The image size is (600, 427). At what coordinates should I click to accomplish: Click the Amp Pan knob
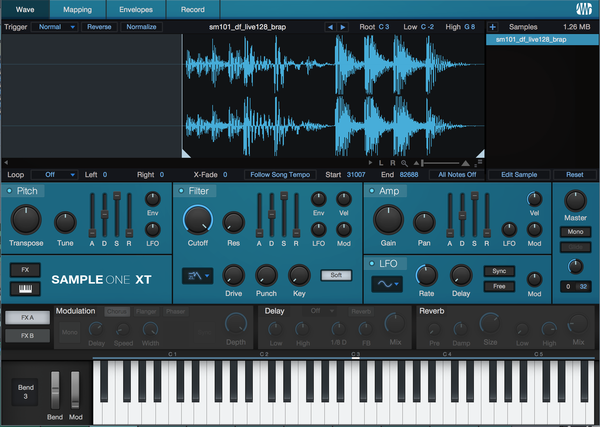pos(424,222)
